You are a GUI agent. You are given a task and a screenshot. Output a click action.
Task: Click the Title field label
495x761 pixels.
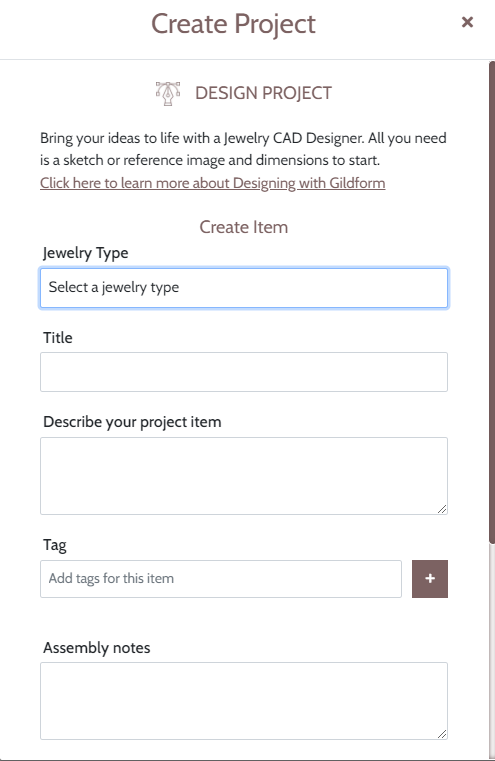click(58, 337)
